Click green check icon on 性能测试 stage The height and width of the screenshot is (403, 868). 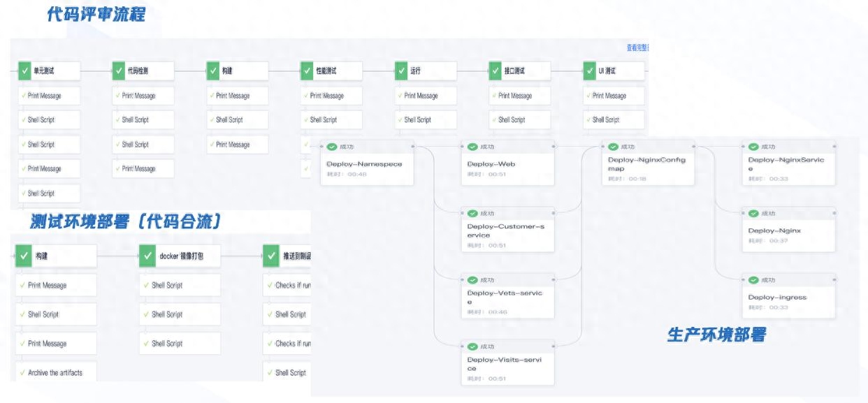(307, 71)
